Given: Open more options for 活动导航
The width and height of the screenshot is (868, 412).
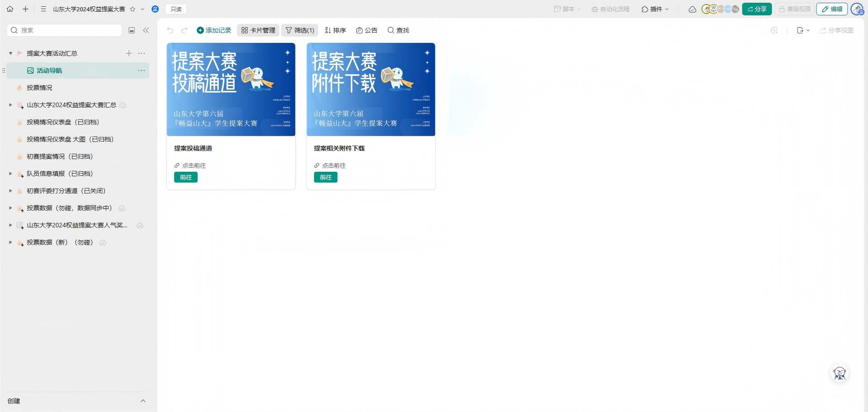Looking at the screenshot, I should pyautogui.click(x=142, y=71).
